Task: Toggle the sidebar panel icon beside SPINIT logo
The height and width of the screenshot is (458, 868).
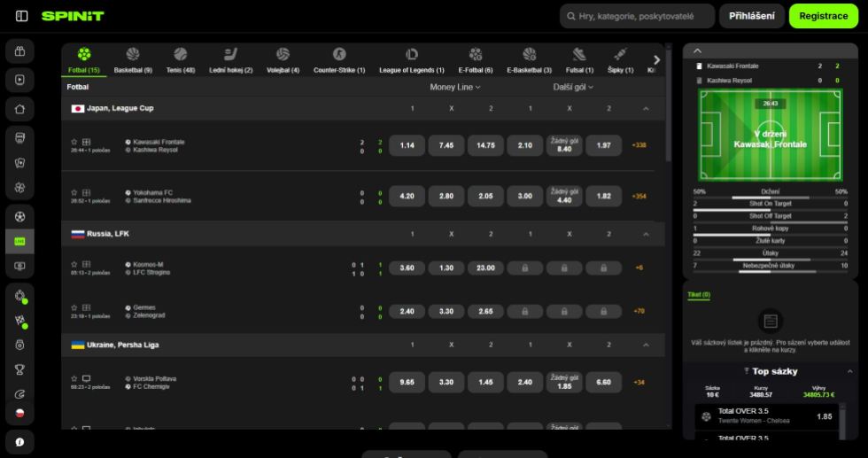Action: pyautogui.click(x=21, y=16)
